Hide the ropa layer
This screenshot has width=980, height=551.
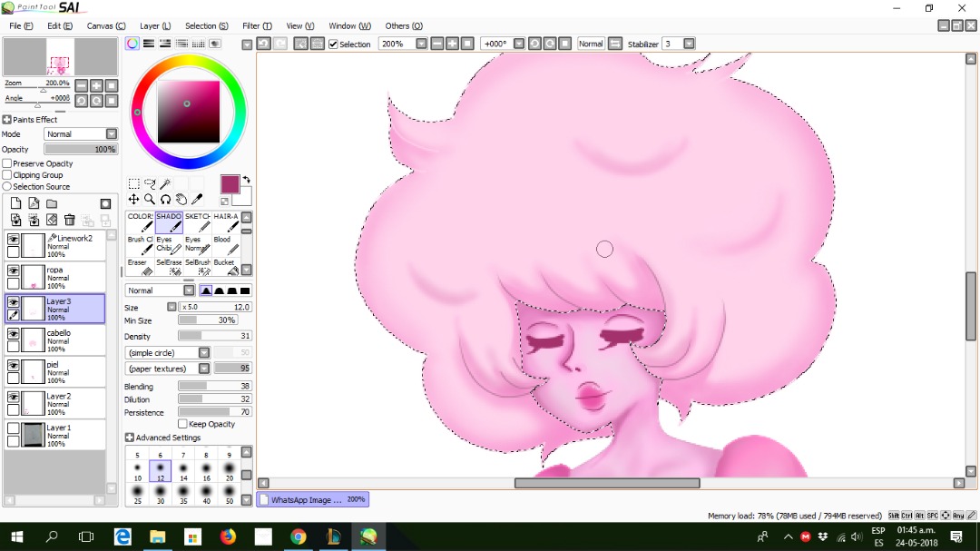point(13,271)
